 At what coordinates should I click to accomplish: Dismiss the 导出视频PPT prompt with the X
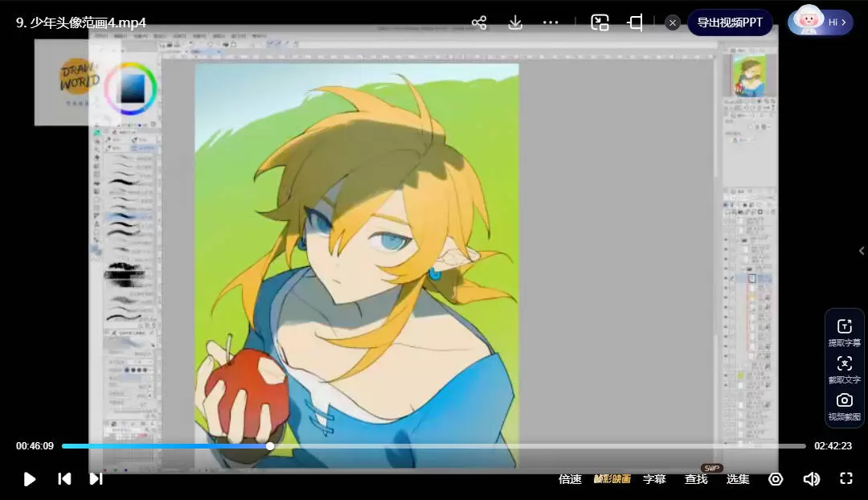pos(673,23)
